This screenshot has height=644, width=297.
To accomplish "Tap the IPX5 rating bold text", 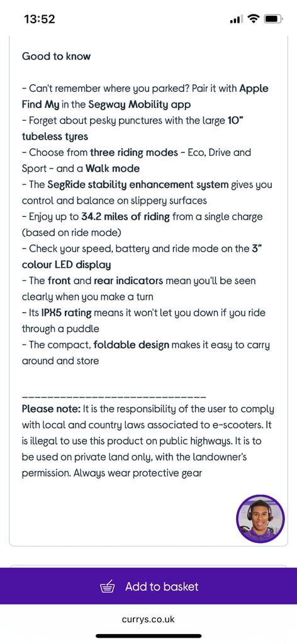I will tap(67, 313).
